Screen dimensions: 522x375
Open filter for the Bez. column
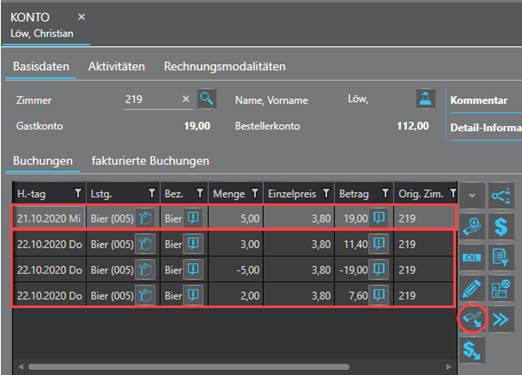[200, 193]
